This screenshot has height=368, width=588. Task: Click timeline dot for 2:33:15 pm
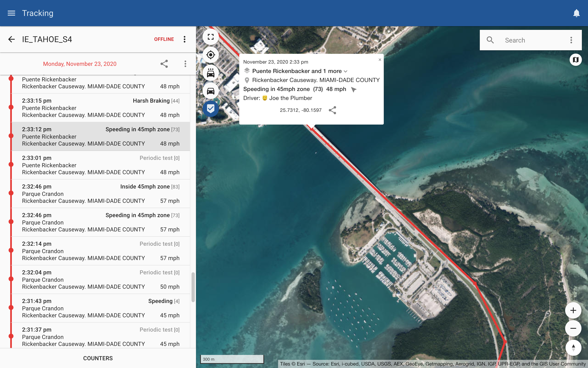click(x=11, y=107)
